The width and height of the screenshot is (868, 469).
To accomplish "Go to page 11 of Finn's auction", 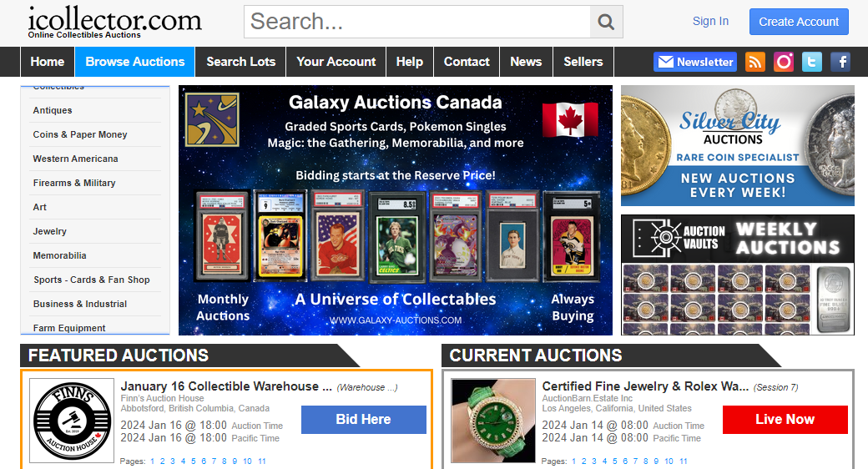I will pyautogui.click(x=262, y=461).
